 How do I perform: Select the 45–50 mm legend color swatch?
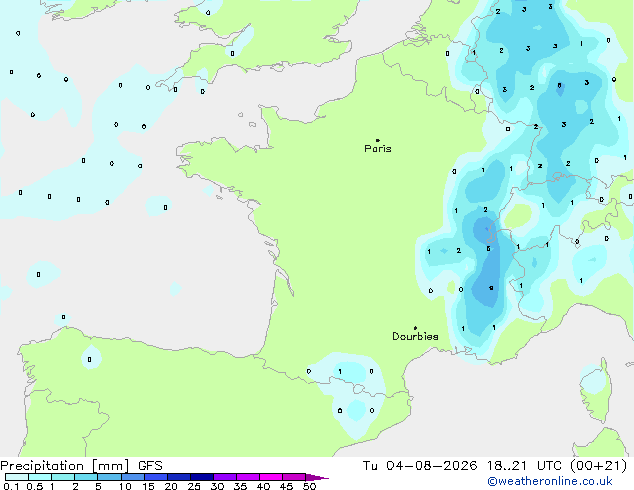click(294, 477)
